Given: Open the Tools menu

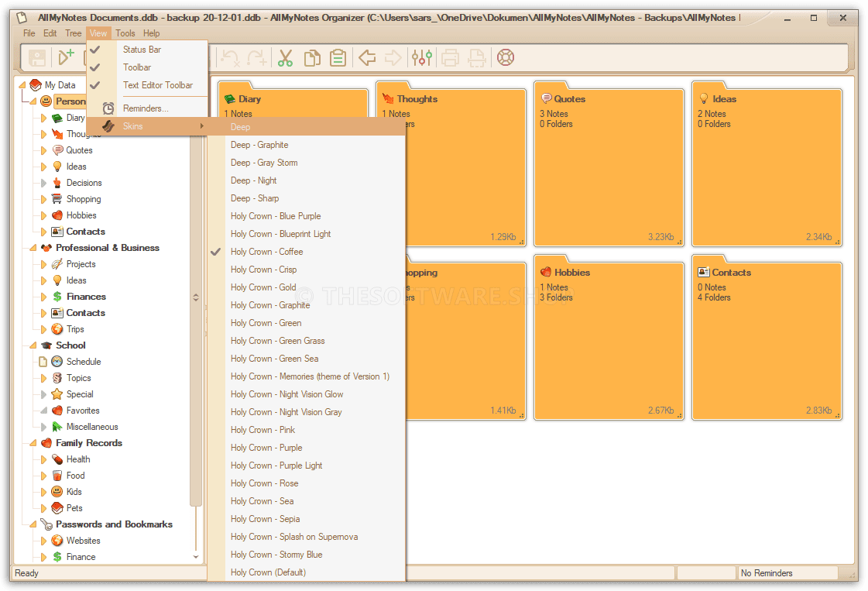Looking at the screenshot, I should pyautogui.click(x=125, y=33).
